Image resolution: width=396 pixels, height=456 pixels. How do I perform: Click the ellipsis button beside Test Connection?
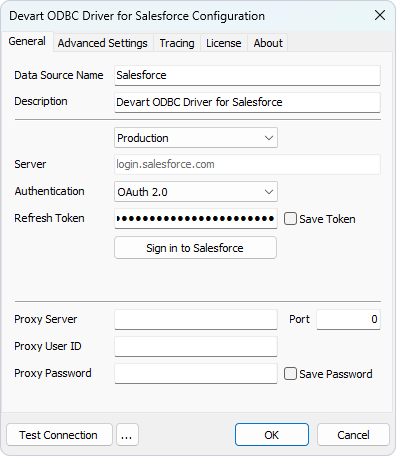coord(127,435)
